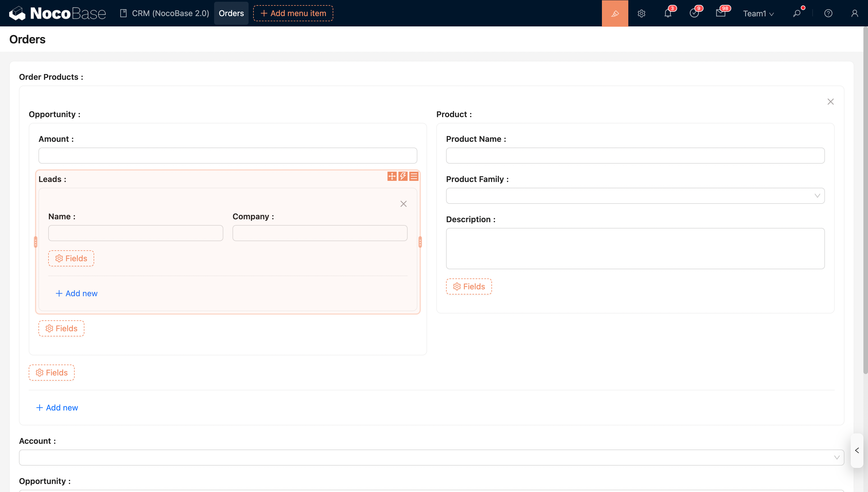
Task: Click into the Product Name input field
Action: pos(635,156)
